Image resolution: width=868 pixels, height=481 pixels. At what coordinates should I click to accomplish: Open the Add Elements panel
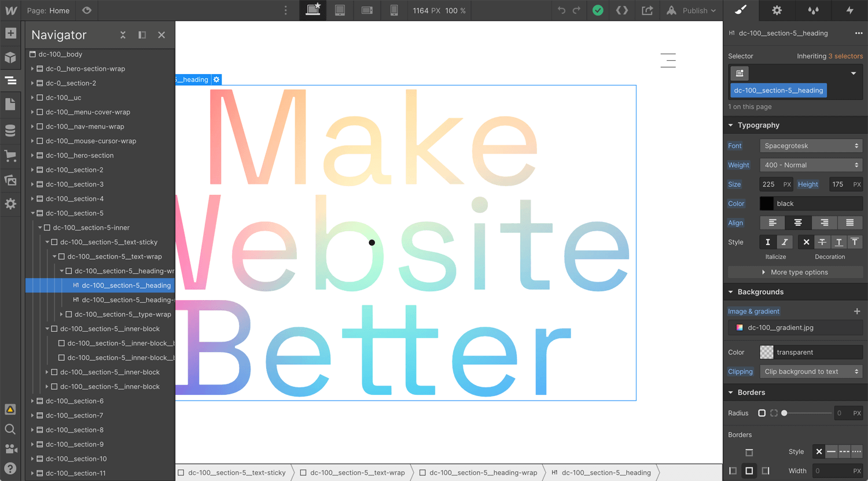point(10,33)
